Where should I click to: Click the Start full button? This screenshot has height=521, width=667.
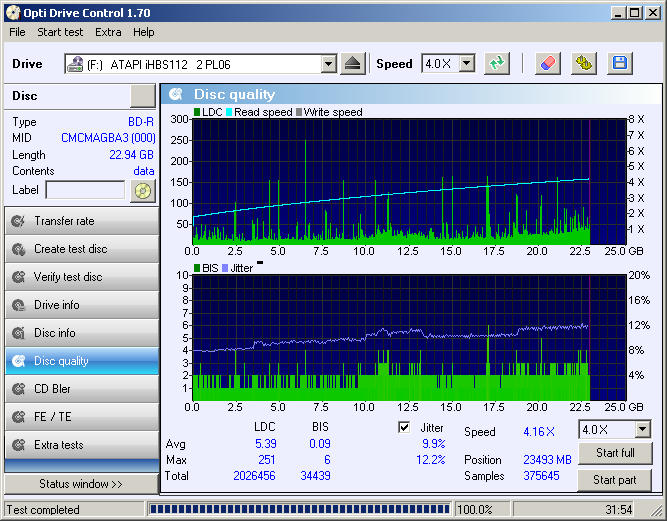coord(615,453)
